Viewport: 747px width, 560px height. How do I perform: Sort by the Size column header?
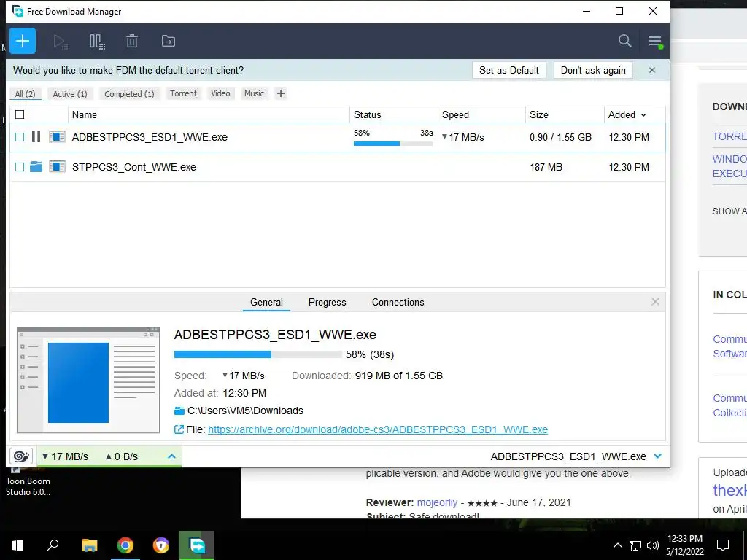(565, 114)
